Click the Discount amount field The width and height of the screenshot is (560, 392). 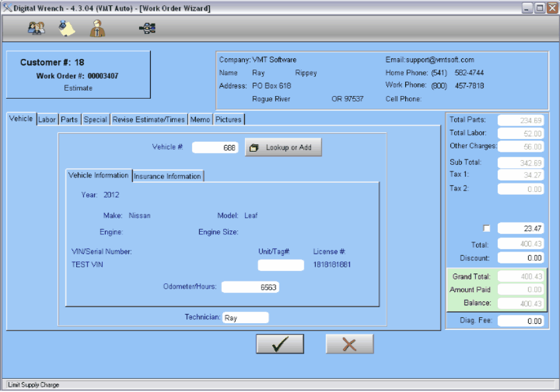(520, 258)
